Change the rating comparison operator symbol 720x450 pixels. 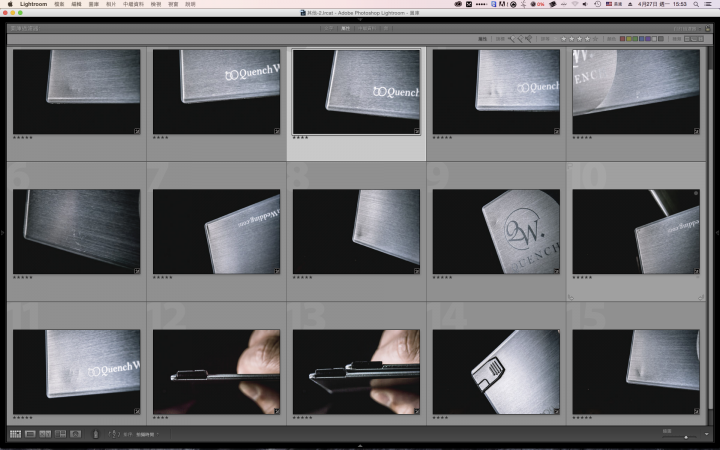556,39
